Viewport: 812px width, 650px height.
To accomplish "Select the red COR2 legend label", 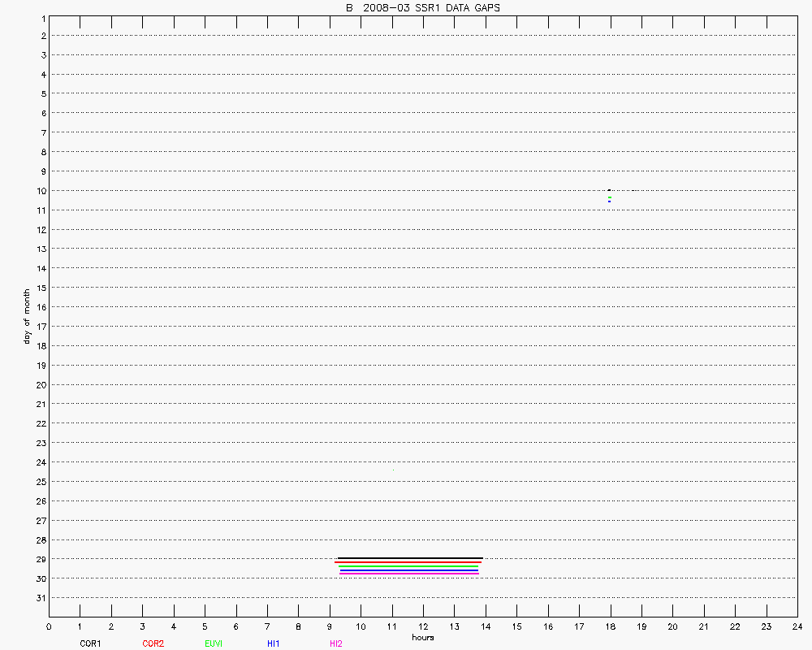I will tap(153, 643).
